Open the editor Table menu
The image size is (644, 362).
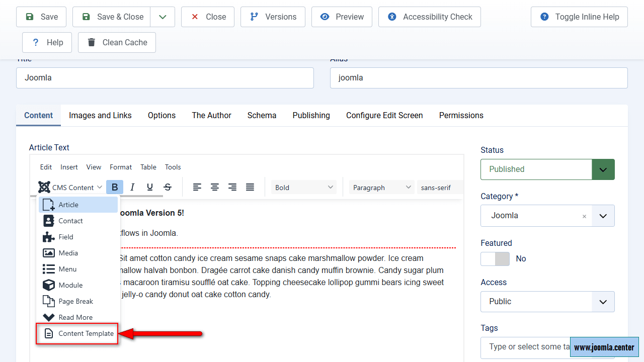coord(148,167)
